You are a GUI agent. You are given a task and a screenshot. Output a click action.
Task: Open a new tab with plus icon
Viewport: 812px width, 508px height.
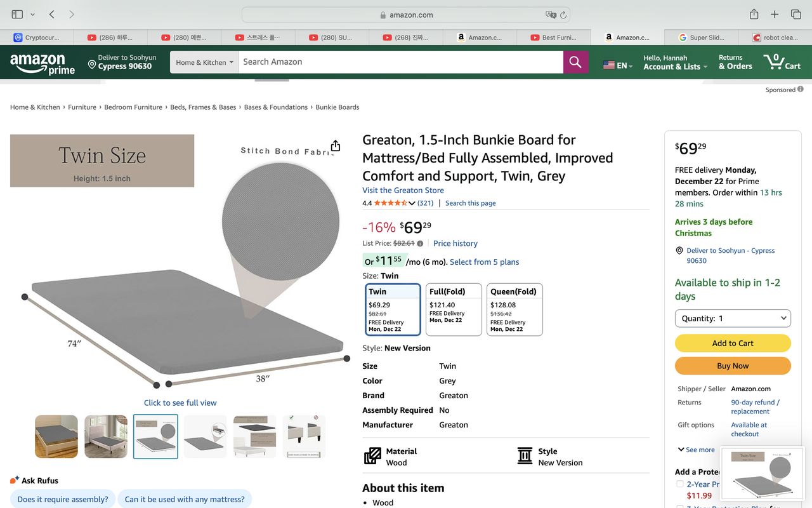click(x=775, y=14)
